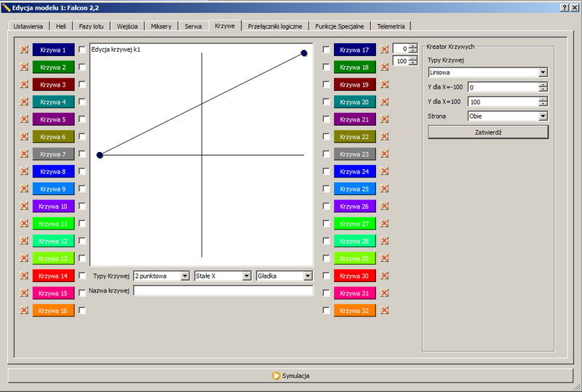Open the 'Stałe X' dropdown
This screenshot has height=392, width=582.
[x=223, y=276]
